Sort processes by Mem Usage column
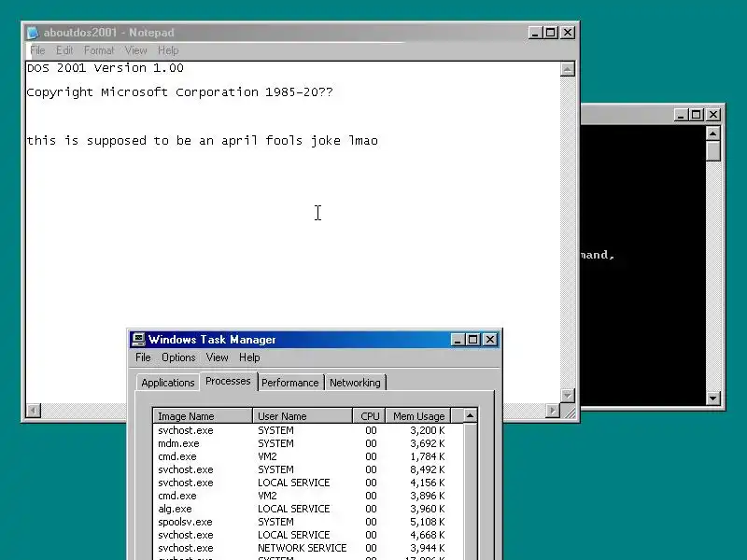 pyautogui.click(x=417, y=415)
